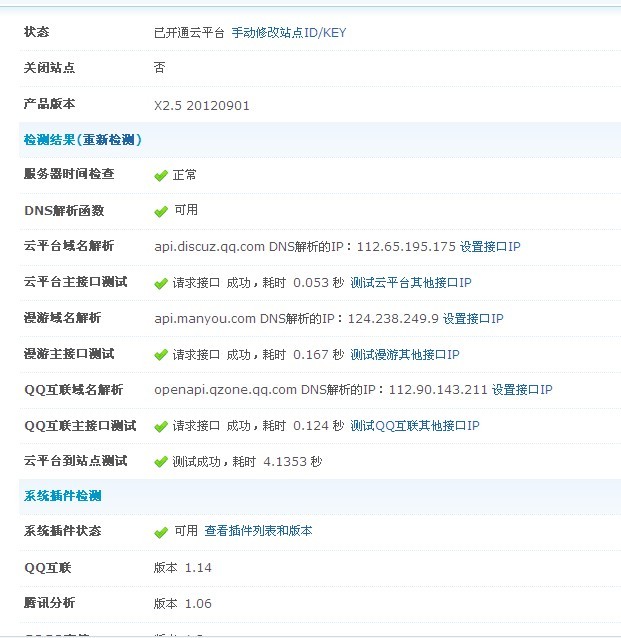Click the QQ互联 版本 1.14 value

click(x=183, y=567)
